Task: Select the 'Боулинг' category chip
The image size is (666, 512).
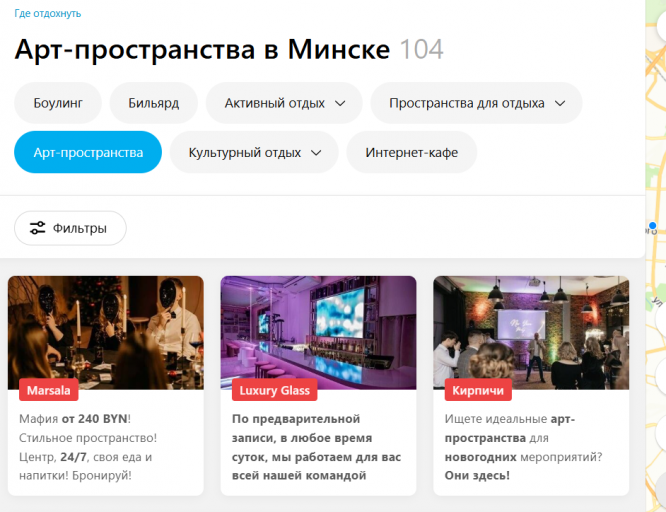Action: pos(58,103)
